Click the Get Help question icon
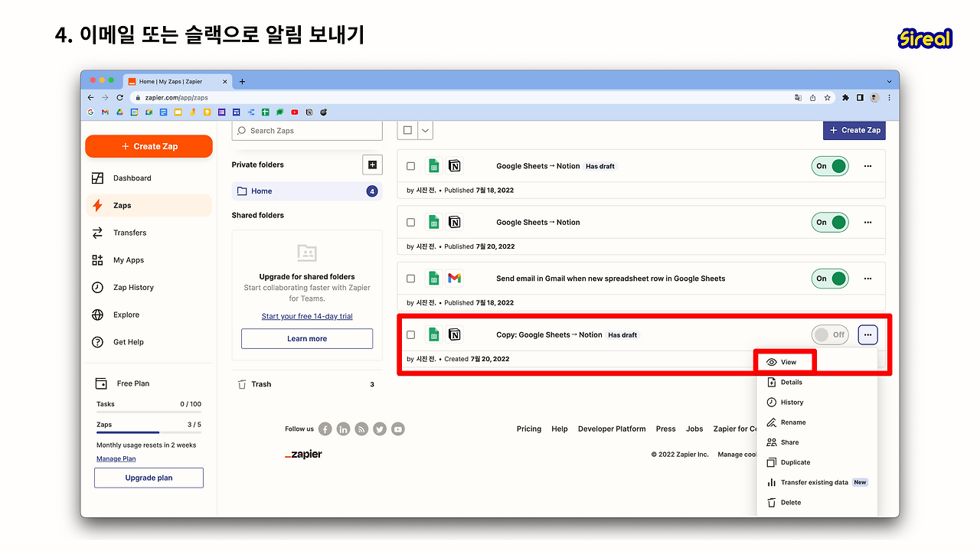980x551 pixels. (97, 342)
